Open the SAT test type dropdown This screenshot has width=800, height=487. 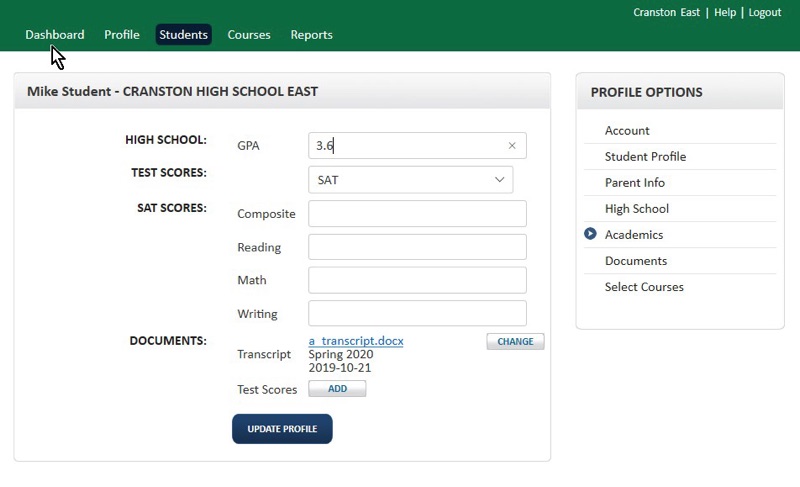tap(410, 180)
